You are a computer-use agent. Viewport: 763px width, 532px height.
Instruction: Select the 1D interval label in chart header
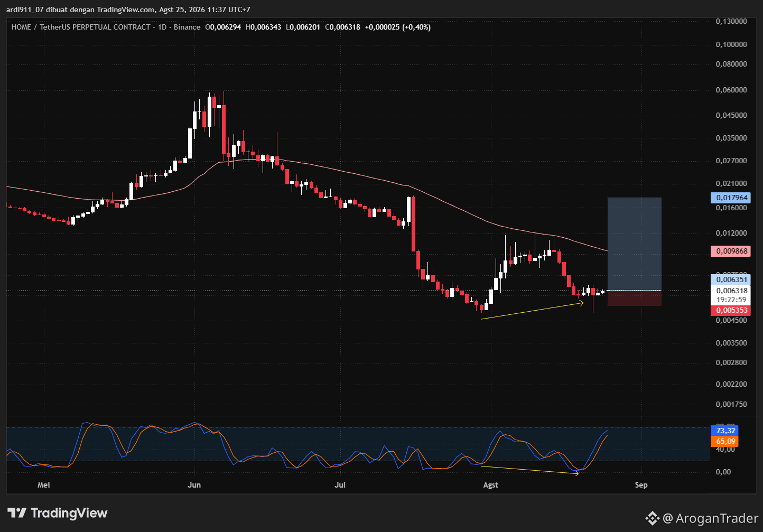(162, 27)
